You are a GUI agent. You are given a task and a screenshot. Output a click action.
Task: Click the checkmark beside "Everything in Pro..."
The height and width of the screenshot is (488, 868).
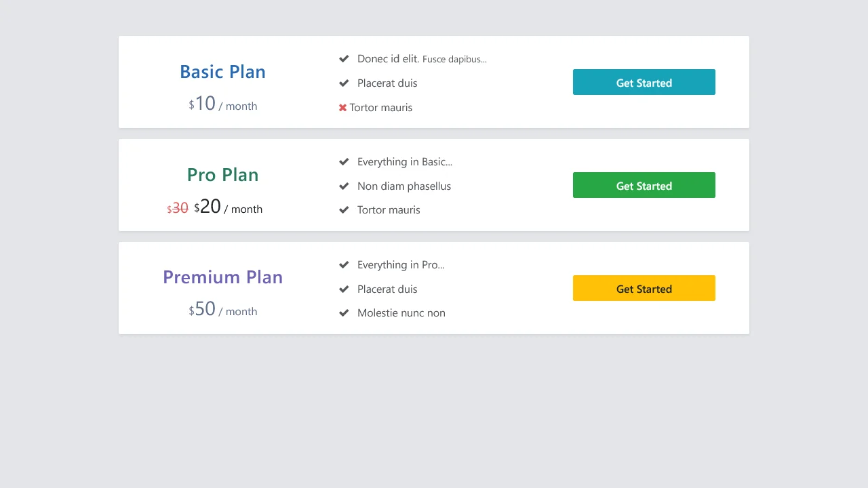click(344, 264)
